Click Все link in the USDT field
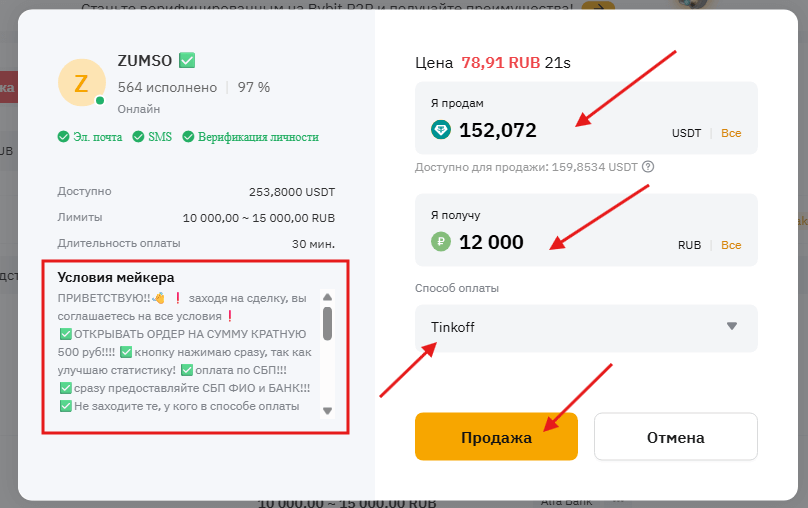 point(731,133)
